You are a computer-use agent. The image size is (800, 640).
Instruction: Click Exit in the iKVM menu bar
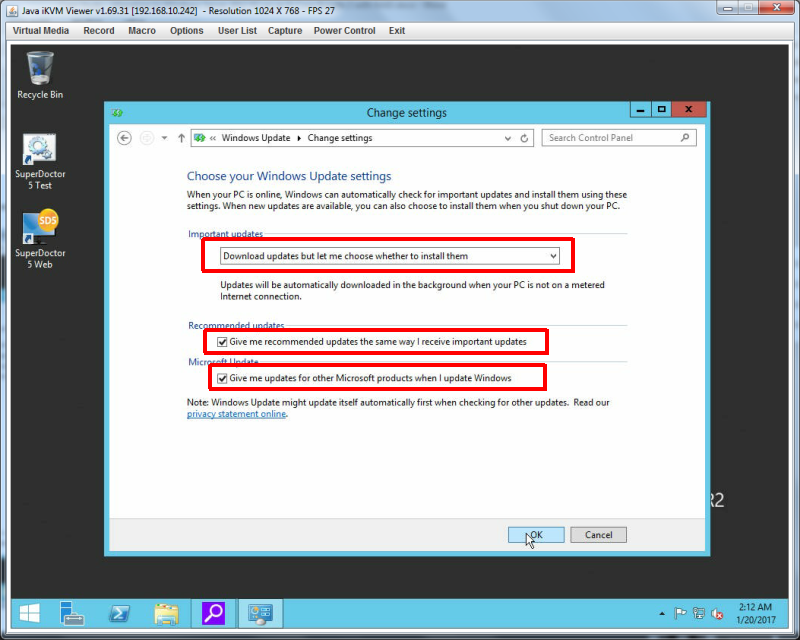[x=397, y=31]
